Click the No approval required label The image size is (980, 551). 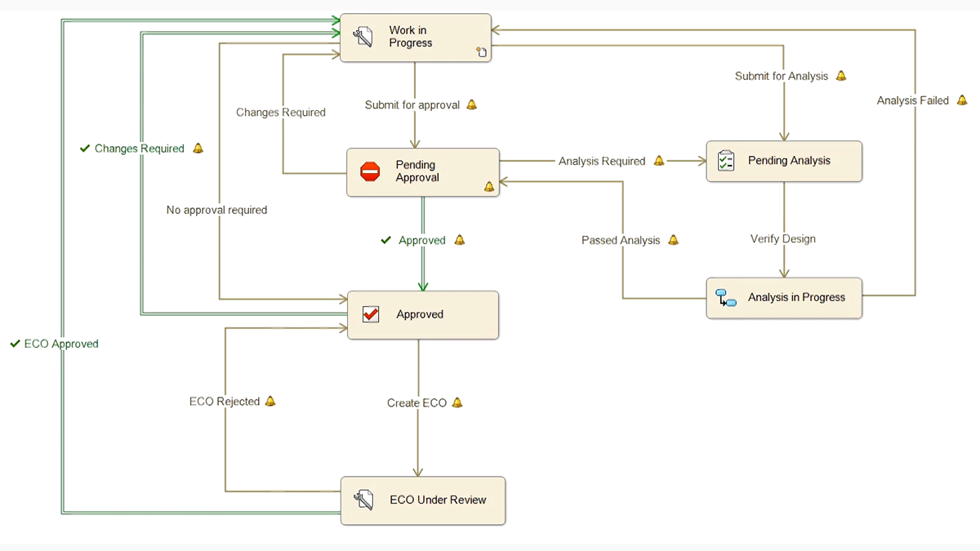[217, 210]
